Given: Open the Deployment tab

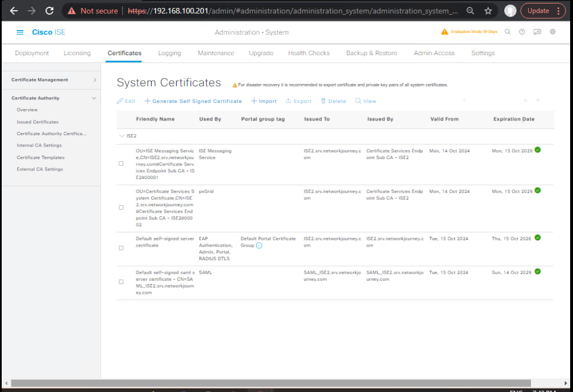Looking at the screenshot, I should (32, 53).
